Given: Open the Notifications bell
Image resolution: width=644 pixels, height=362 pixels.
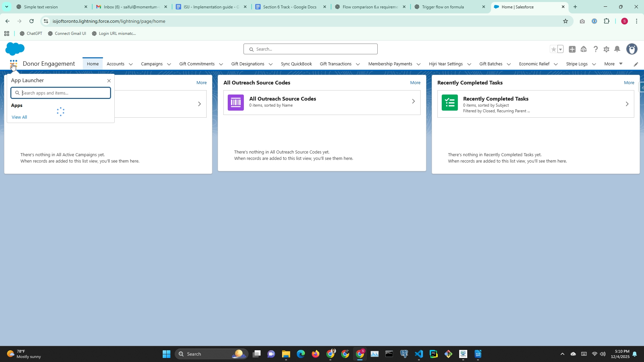Looking at the screenshot, I should (x=617, y=49).
